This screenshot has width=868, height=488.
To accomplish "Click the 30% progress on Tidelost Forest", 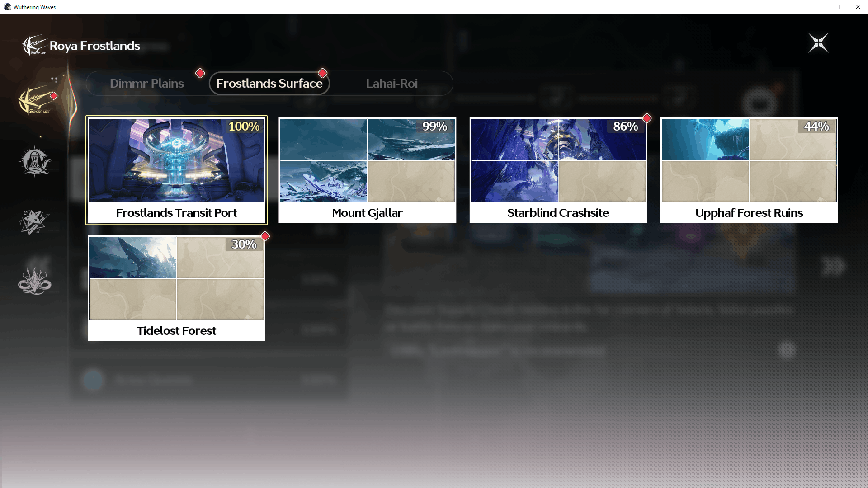I will pos(244,244).
